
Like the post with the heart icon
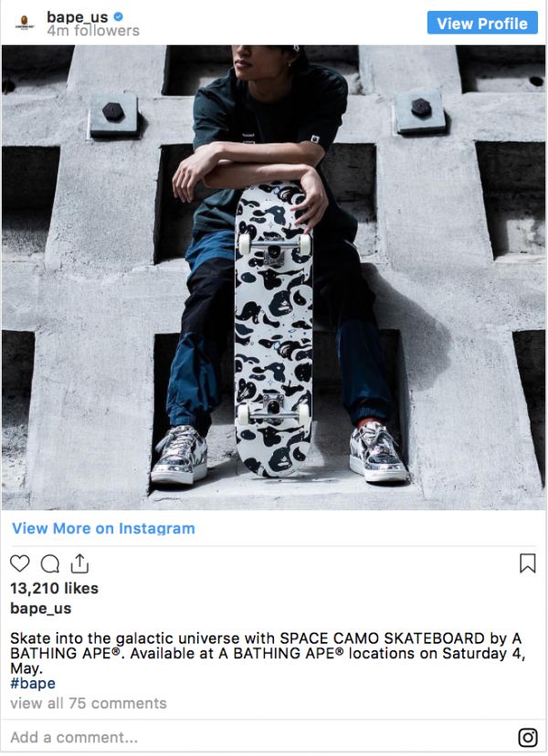(x=20, y=563)
